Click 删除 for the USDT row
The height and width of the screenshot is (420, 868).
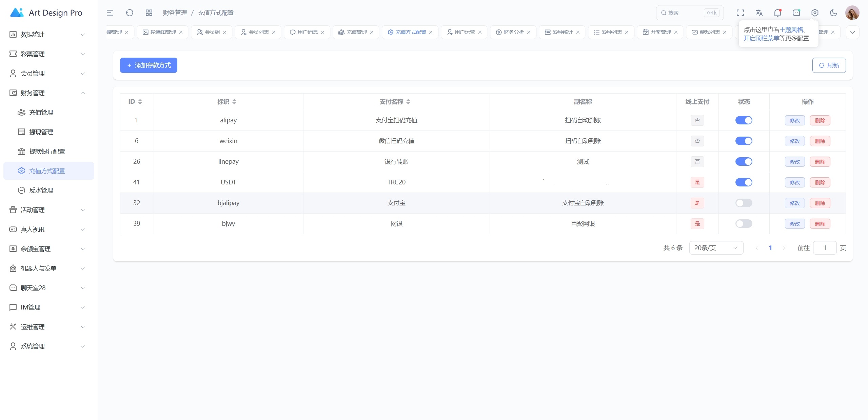[x=820, y=182]
